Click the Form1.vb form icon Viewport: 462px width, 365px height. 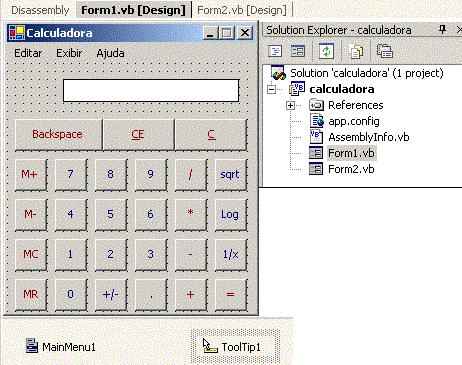click(x=316, y=153)
